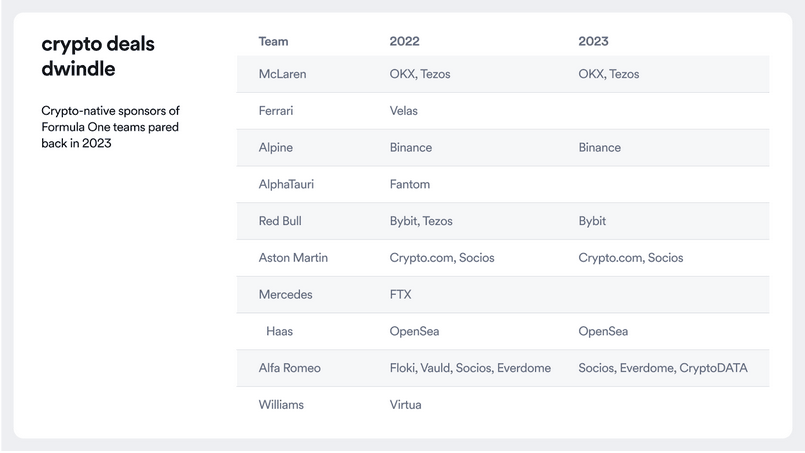Select the McLaren team name
The height and width of the screenshot is (453, 805).
pyautogui.click(x=282, y=74)
